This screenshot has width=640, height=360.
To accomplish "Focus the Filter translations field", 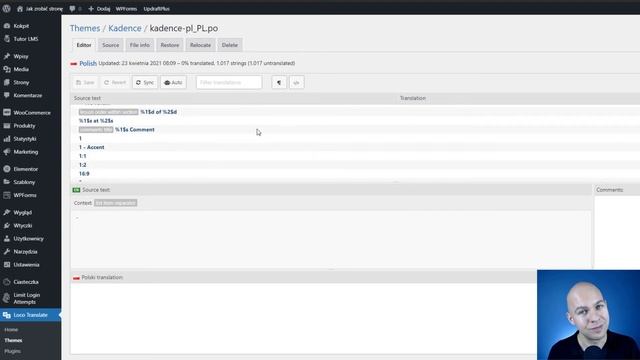I will 229,82.
